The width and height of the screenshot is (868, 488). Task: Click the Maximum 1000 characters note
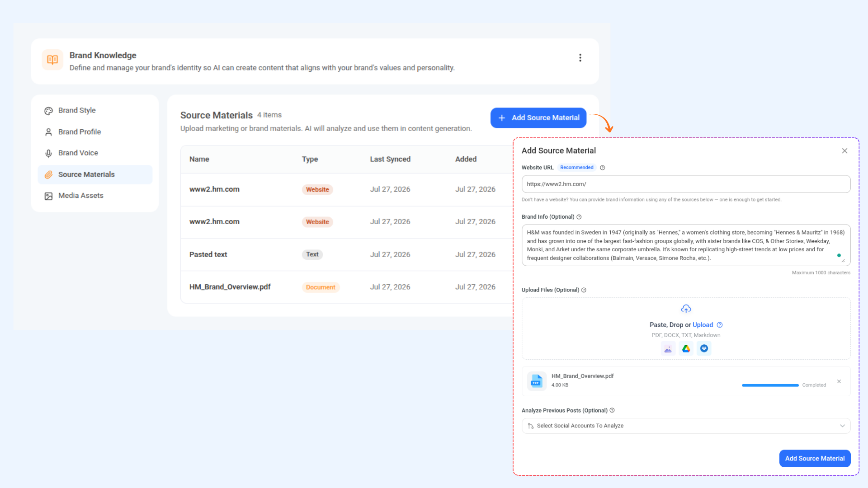821,273
